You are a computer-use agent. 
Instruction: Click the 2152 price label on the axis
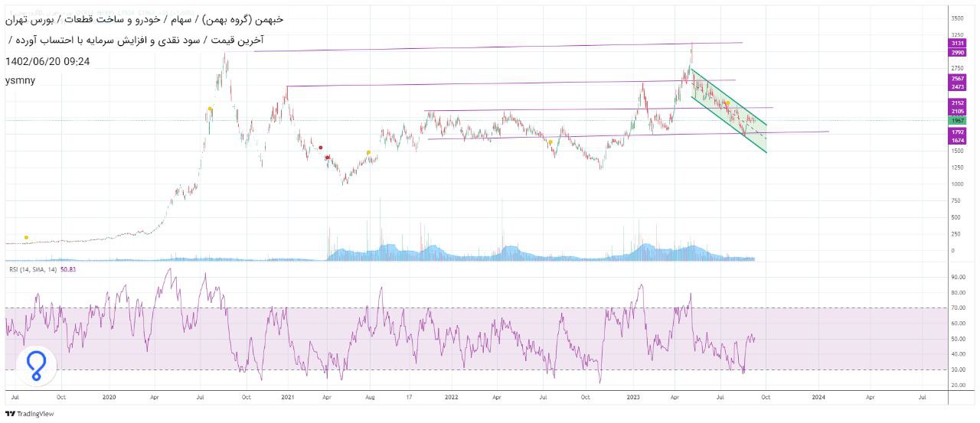pyautogui.click(x=957, y=102)
